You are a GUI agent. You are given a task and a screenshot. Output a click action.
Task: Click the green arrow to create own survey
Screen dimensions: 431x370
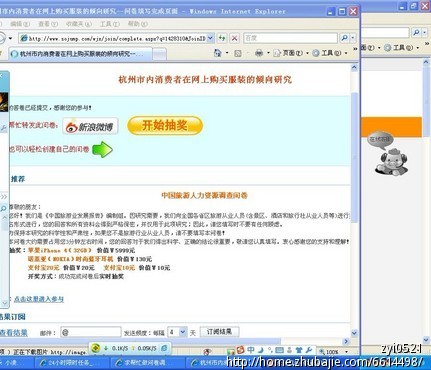[102, 149]
